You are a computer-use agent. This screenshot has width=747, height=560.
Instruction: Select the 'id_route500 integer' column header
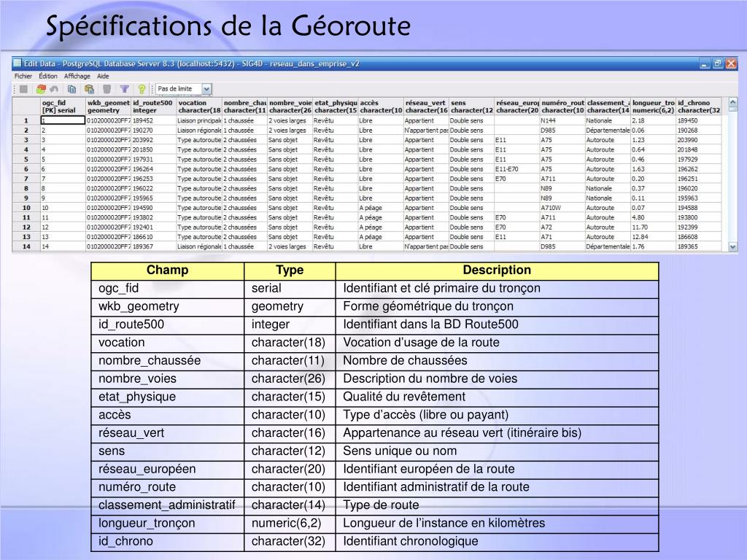[x=153, y=106]
